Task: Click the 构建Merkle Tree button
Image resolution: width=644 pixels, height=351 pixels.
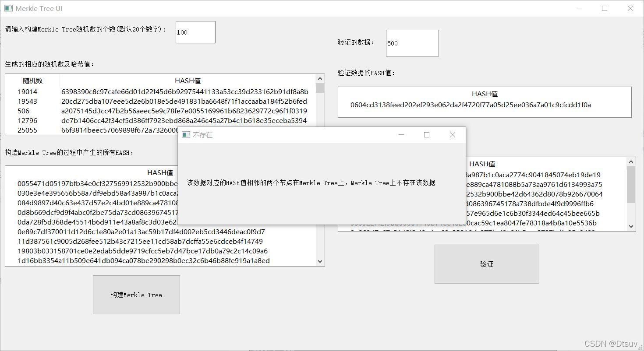Action: coord(136,295)
